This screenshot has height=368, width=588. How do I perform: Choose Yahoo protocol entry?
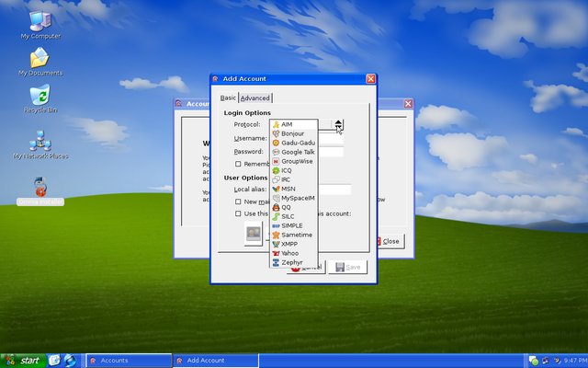coord(294,253)
